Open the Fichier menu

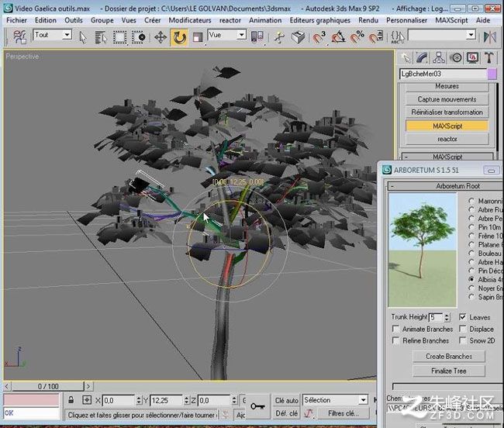[16, 20]
